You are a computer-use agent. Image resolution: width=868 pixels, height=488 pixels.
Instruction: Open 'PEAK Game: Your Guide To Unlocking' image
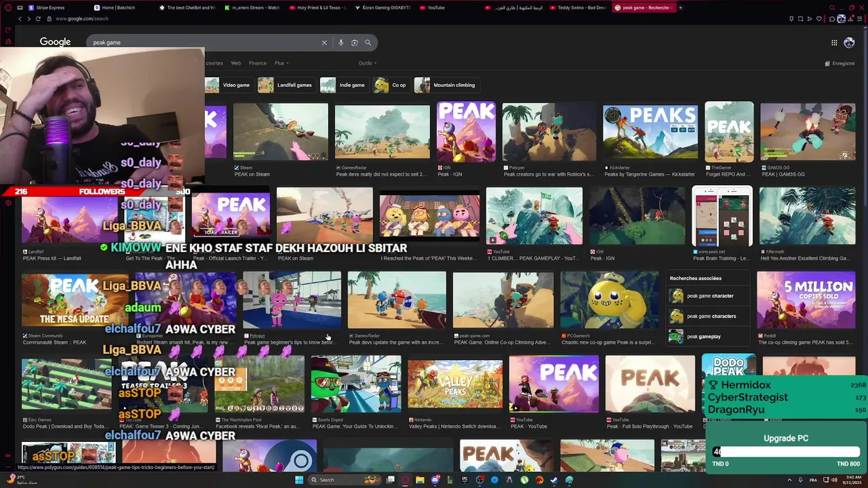point(356,384)
